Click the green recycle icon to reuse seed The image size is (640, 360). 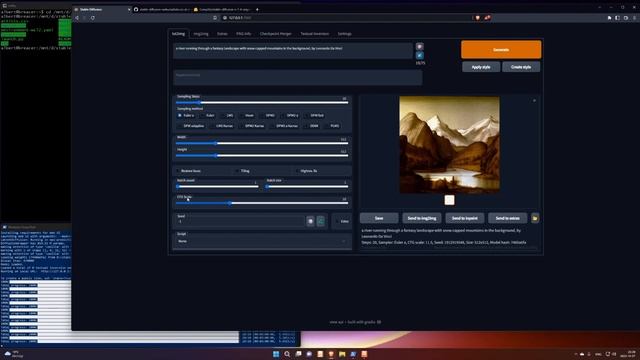(321, 221)
